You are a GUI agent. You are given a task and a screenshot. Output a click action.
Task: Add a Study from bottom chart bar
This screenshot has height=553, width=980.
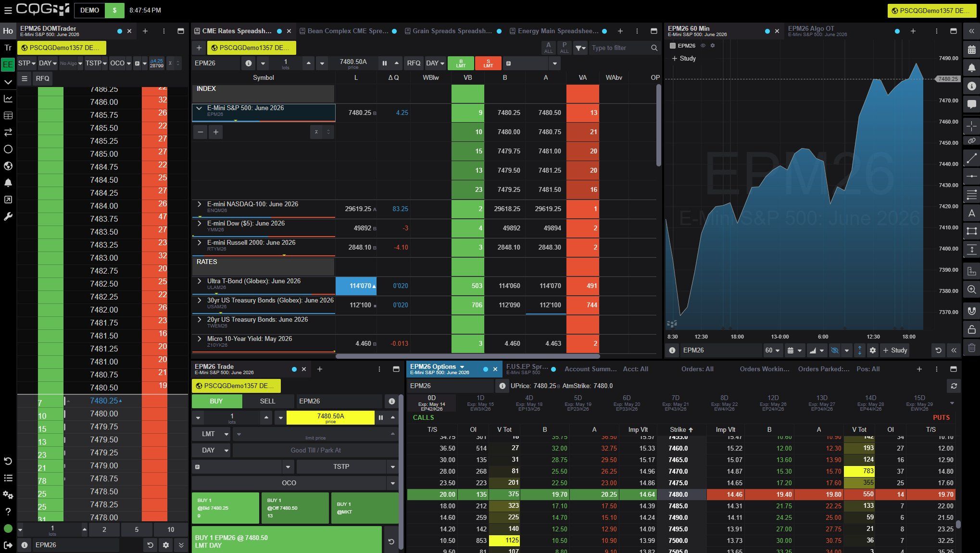895,351
